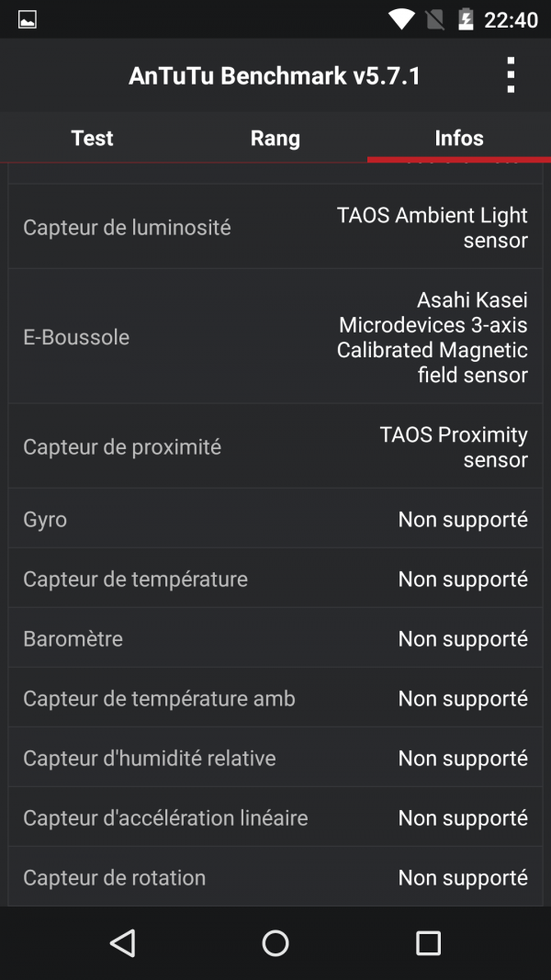
Task: Open recent apps square button
Action: [428, 942]
